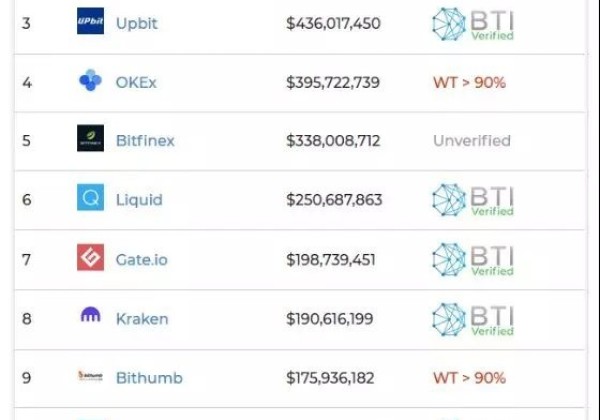Click the Bithumb logo icon

tap(90, 378)
